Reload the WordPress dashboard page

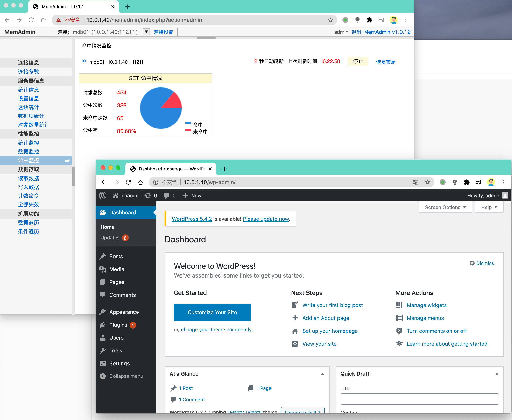(x=128, y=182)
